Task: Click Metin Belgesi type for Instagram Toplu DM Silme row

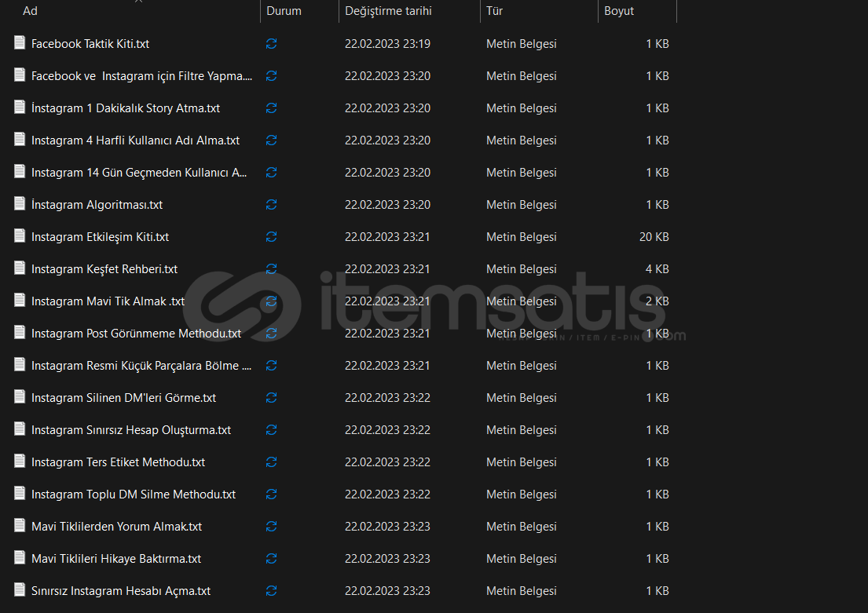Action: (x=522, y=494)
